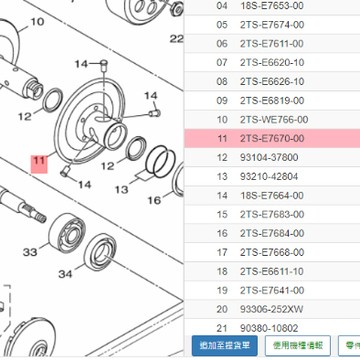Pick the 2TS-E7668-00 row

pos(272,252)
